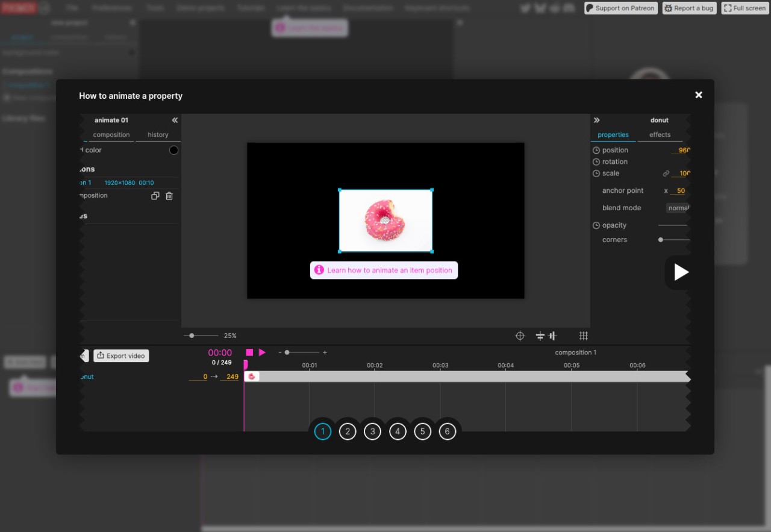The image size is (771, 532).
Task: Click the trash icon to delete composition
Action: click(169, 196)
